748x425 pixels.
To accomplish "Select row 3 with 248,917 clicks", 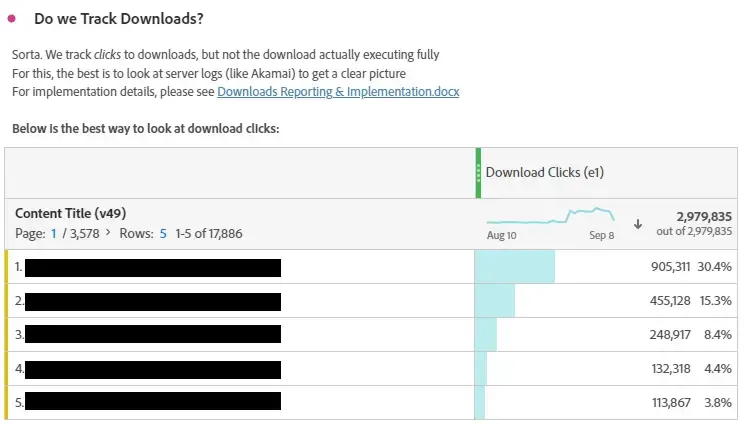I will [371, 335].
